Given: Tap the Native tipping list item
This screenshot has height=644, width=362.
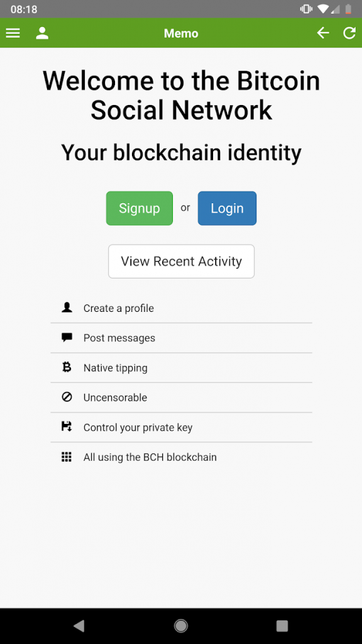Looking at the screenshot, I should (x=182, y=367).
